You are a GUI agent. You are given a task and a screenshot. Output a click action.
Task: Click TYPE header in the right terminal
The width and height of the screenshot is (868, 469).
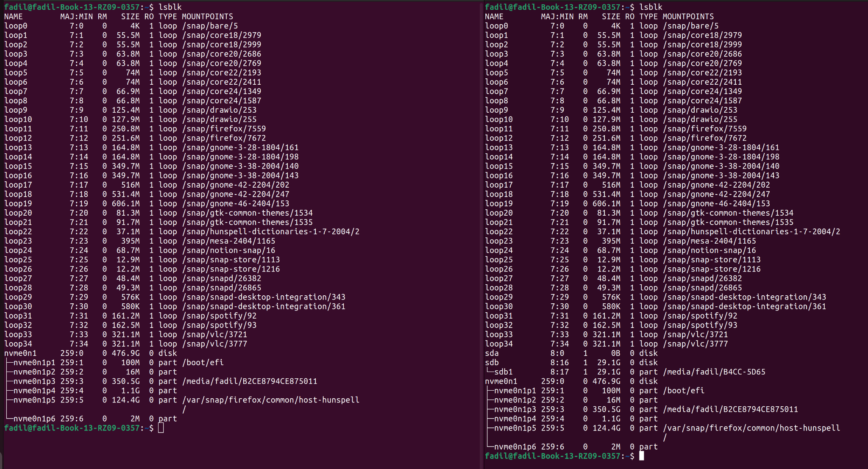(648, 17)
